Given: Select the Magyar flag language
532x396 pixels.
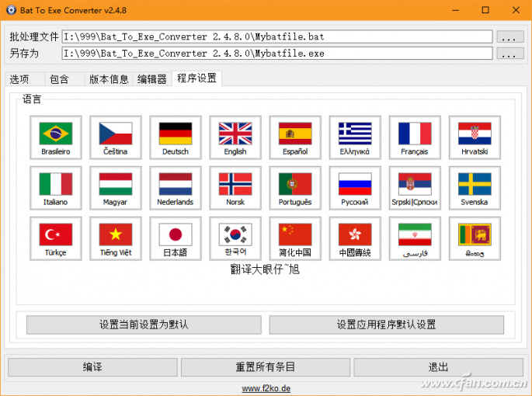Looking at the screenshot, I should pyautogui.click(x=116, y=188).
